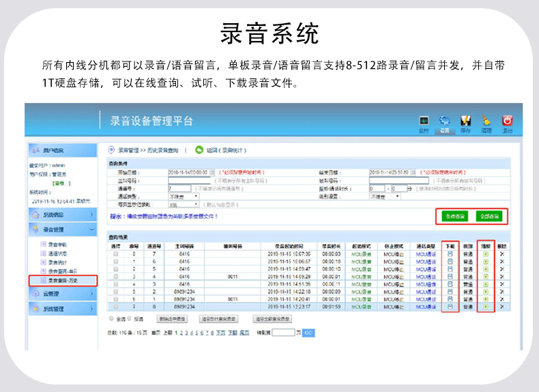Focus the 通道号 input field

179,188
